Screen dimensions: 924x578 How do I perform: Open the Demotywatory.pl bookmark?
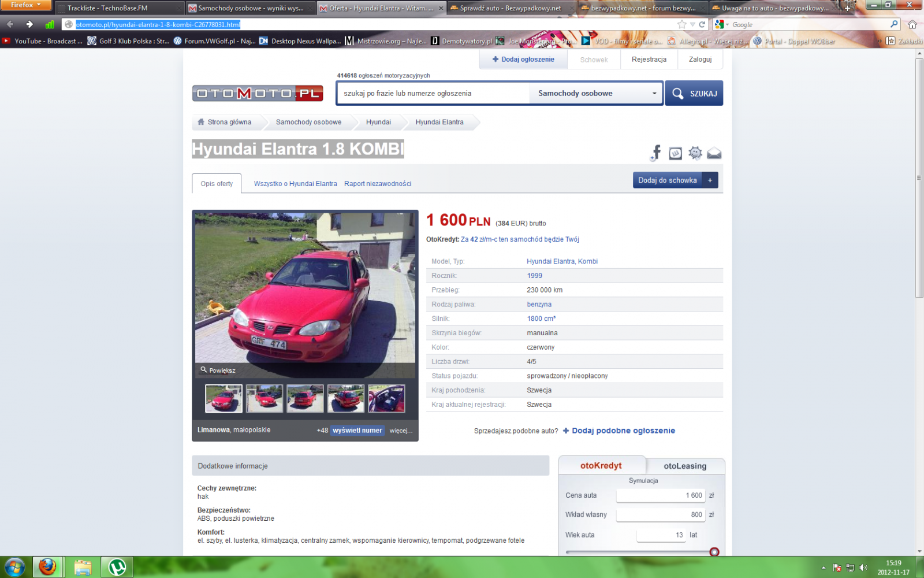coord(461,41)
